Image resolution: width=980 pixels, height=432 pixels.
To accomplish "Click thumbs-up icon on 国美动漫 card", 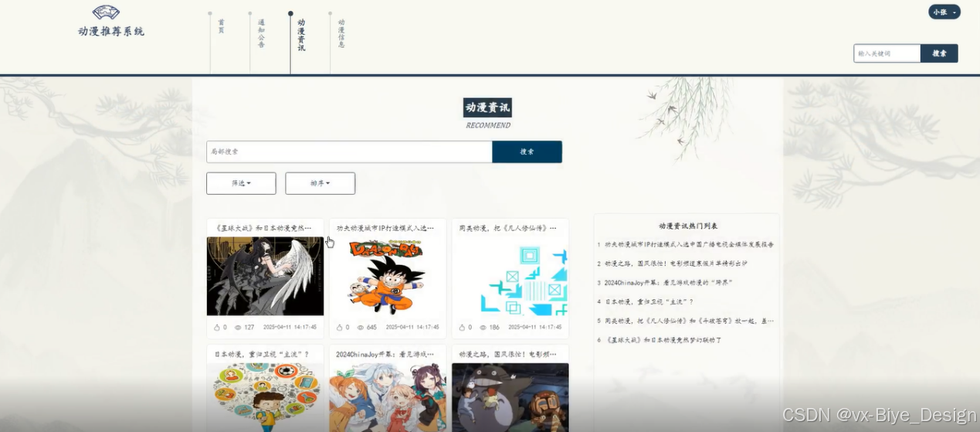I will (463, 328).
